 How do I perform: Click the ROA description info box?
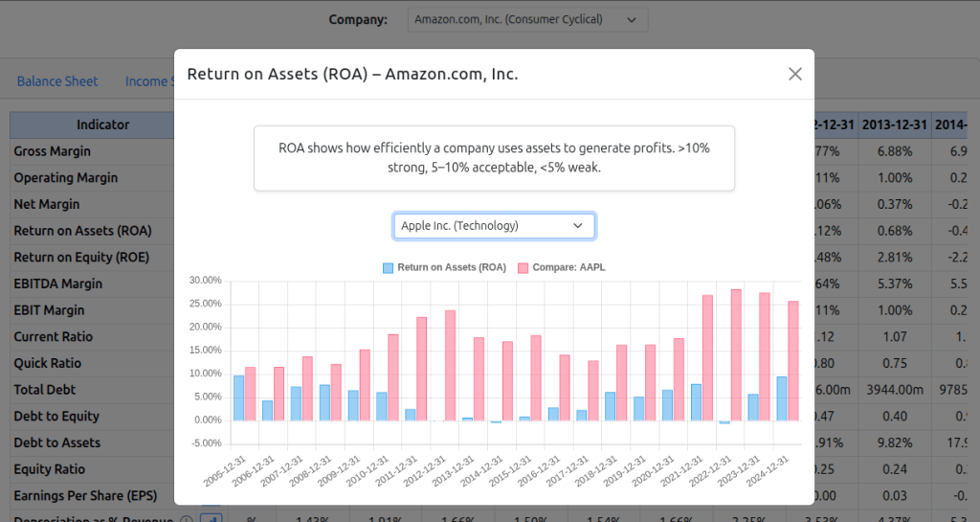494,158
